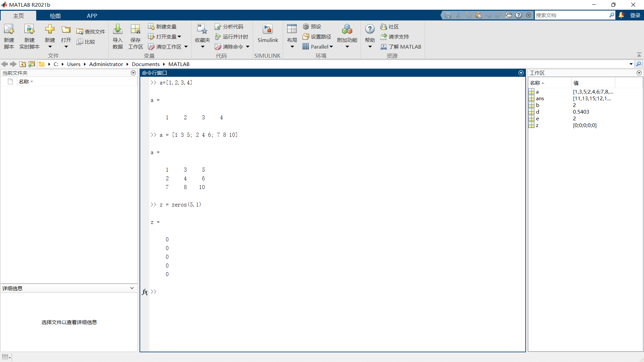Click Compare (比较) in the File group
This screenshot has width=644, height=362.
click(86, 42)
